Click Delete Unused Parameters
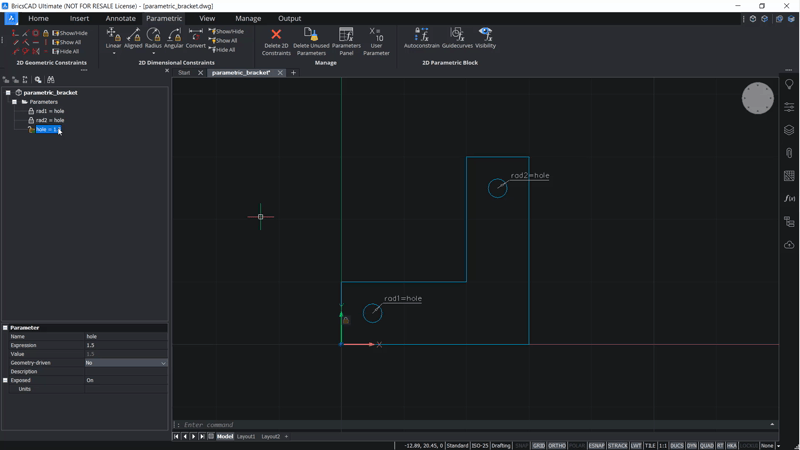Viewport: 800px width, 450px height. (311, 42)
